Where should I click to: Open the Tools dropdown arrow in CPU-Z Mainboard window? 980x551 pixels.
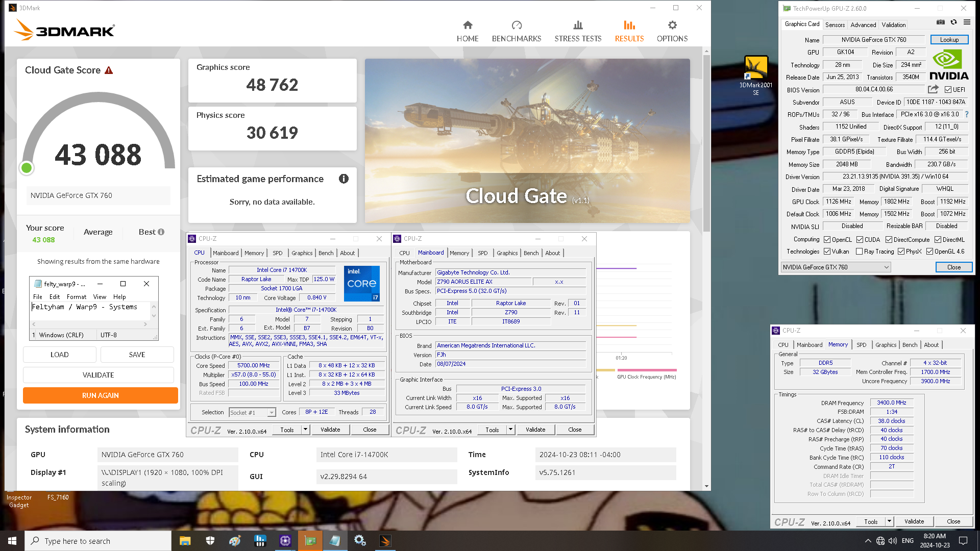pyautogui.click(x=510, y=430)
